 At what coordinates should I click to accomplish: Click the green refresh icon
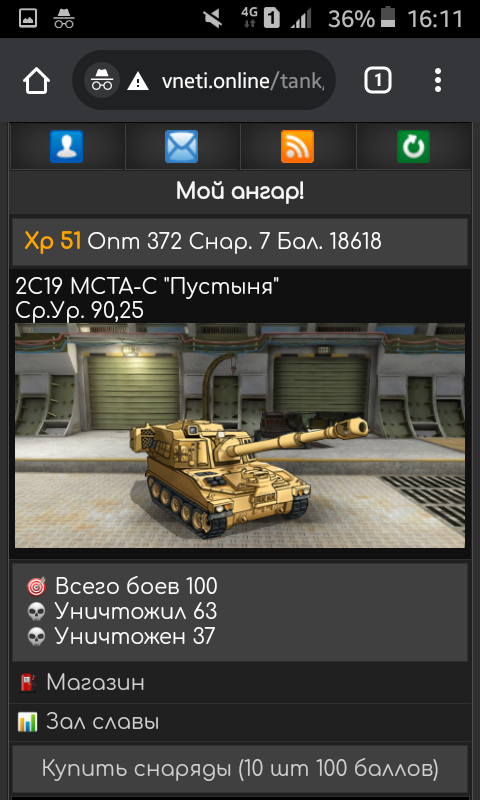pyautogui.click(x=413, y=146)
